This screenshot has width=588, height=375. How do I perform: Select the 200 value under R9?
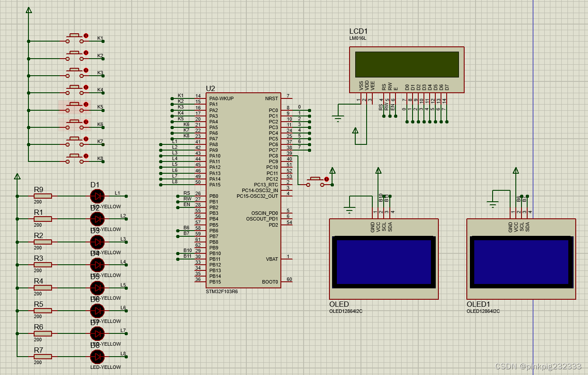[x=38, y=203]
